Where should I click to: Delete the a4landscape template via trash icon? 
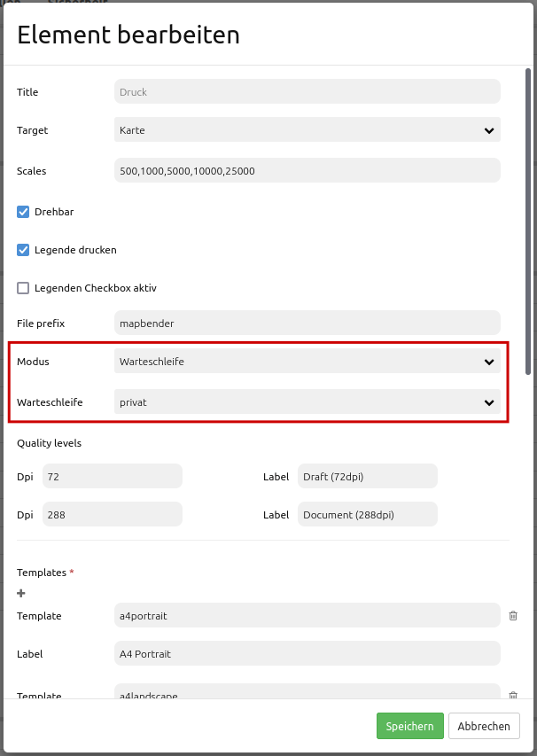click(x=513, y=696)
